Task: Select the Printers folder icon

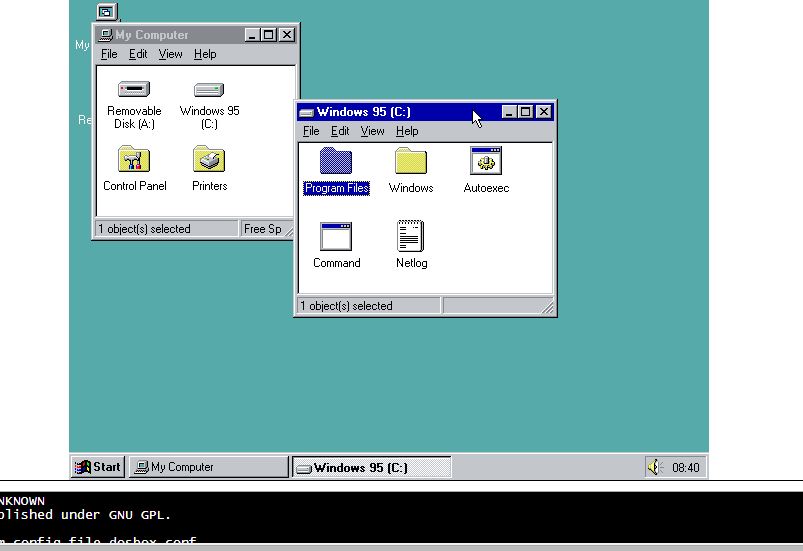Action: pos(209,160)
